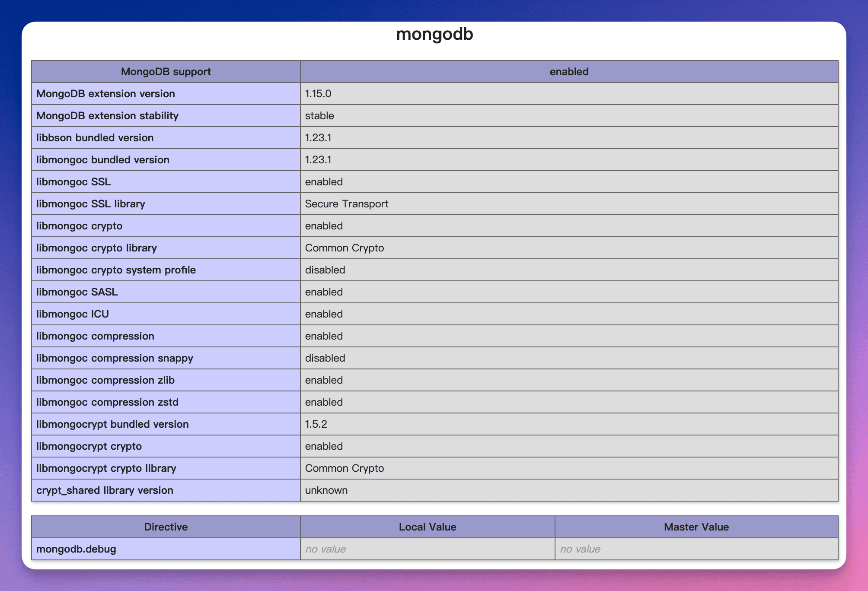The width and height of the screenshot is (868, 591).
Task: Click the 1.5.2 version value
Action: click(x=316, y=424)
